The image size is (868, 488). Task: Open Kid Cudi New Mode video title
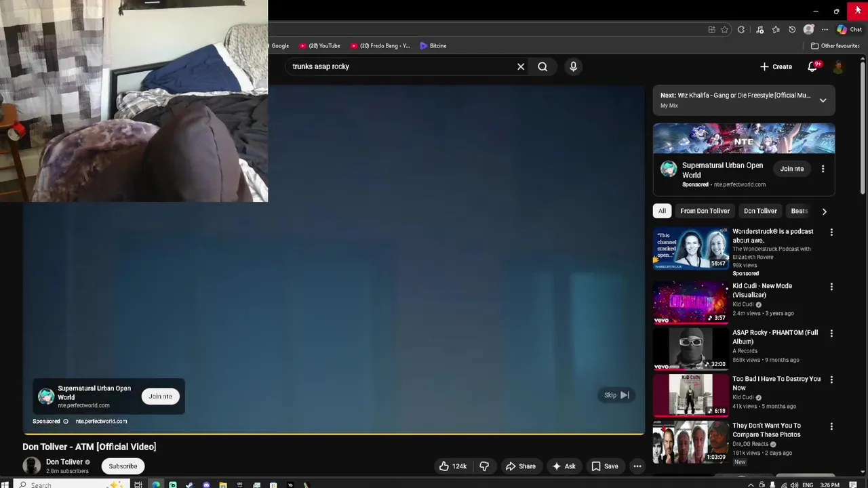762,290
